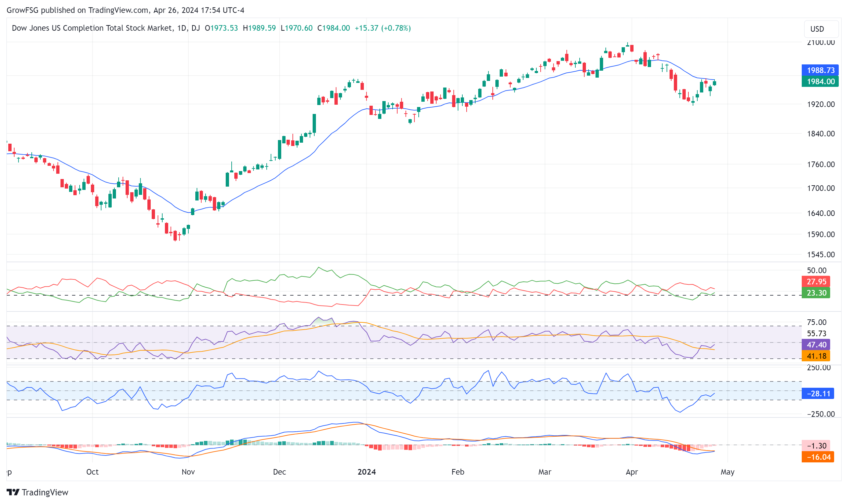
Task: Click the Oct label on time axis
Action: click(x=93, y=472)
